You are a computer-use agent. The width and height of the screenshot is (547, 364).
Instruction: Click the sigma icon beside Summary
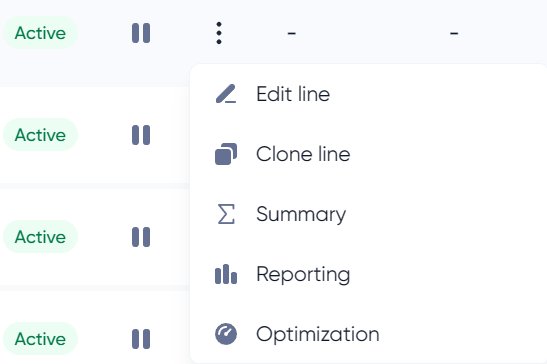click(226, 214)
